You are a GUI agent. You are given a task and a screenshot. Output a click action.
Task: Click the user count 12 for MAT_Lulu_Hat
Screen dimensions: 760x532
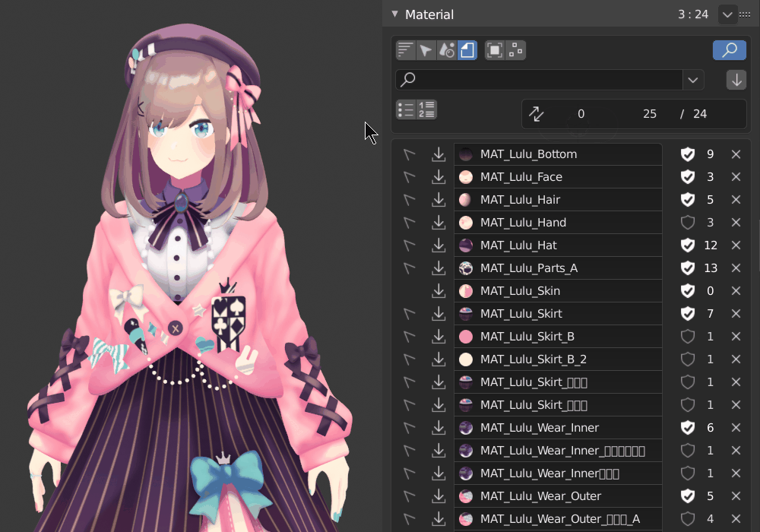pos(711,245)
